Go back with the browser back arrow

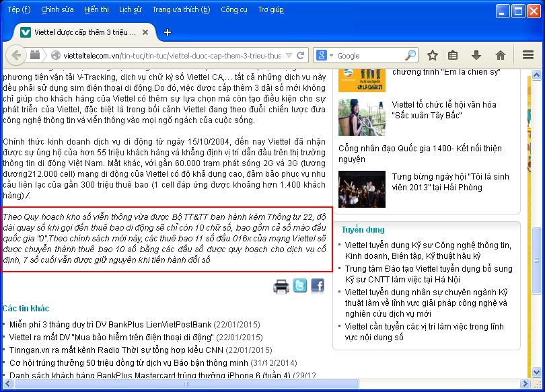point(16,55)
